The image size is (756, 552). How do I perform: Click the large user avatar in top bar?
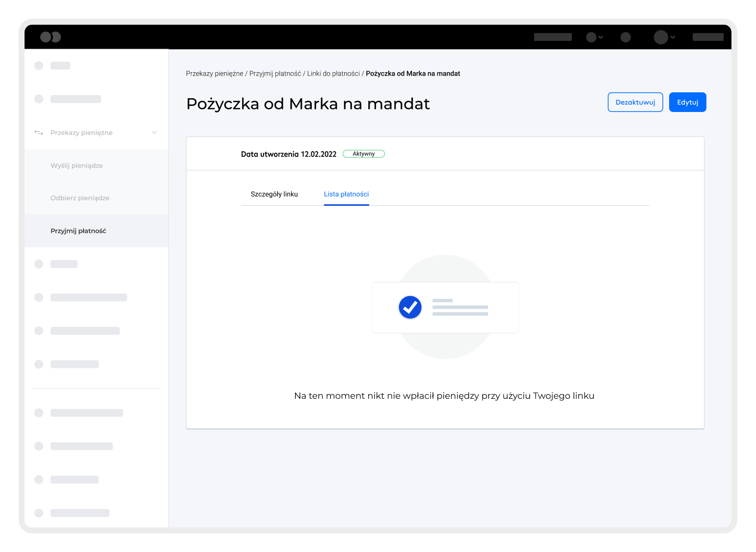661,37
